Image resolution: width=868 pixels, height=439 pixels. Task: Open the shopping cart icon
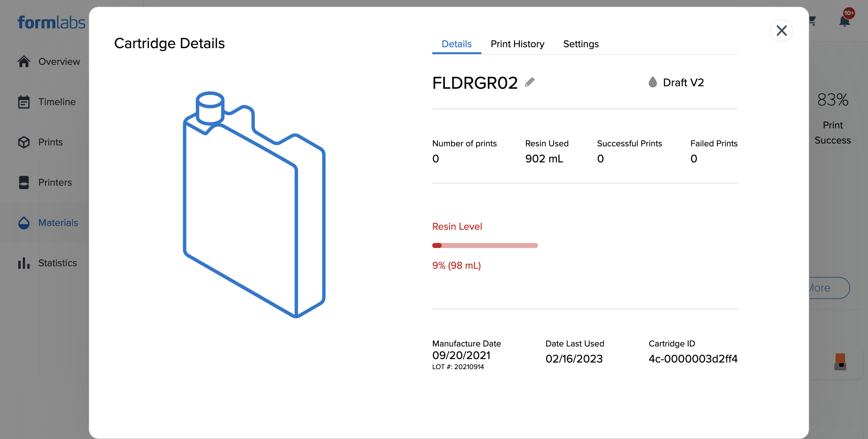click(812, 21)
